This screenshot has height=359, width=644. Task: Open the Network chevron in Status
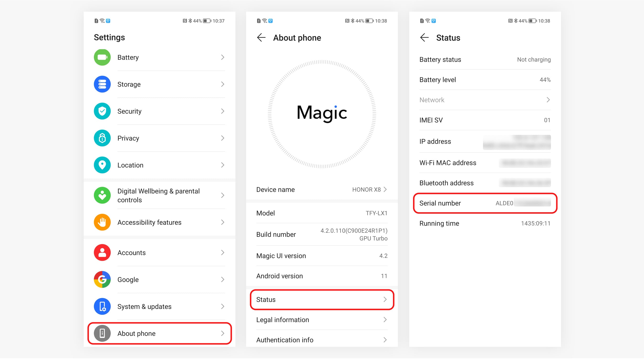548,100
